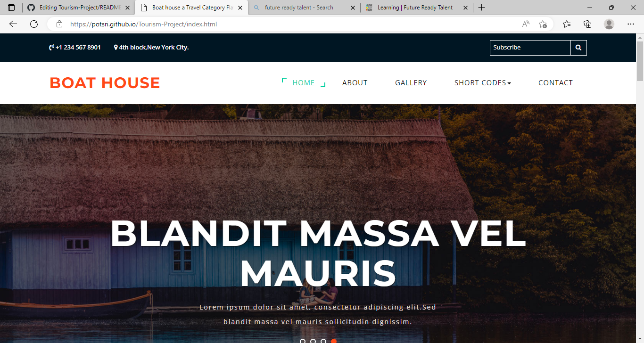This screenshot has width=644, height=343.
Task: Switch to Learning | Future Ready Talent tab
Action: [x=415, y=8]
